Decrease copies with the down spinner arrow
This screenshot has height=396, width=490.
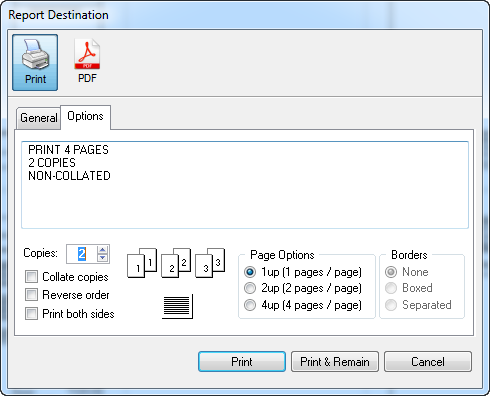(x=103, y=258)
